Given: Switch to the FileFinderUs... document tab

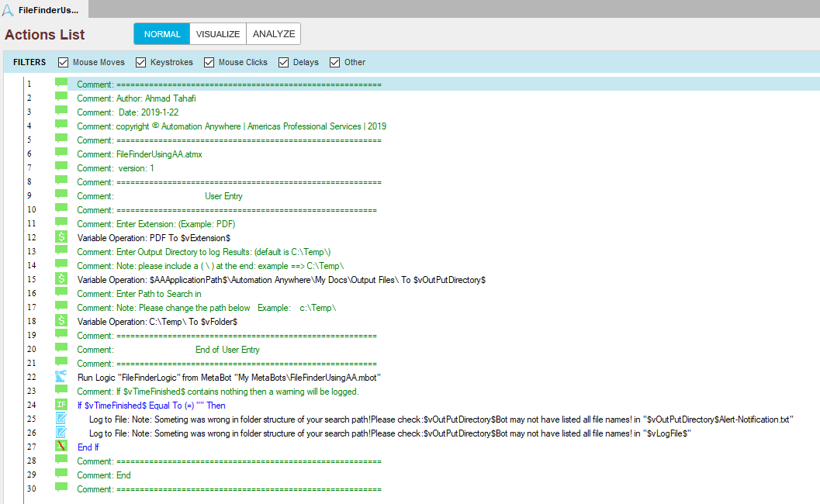Looking at the screenshot, I should click(47, 9).
